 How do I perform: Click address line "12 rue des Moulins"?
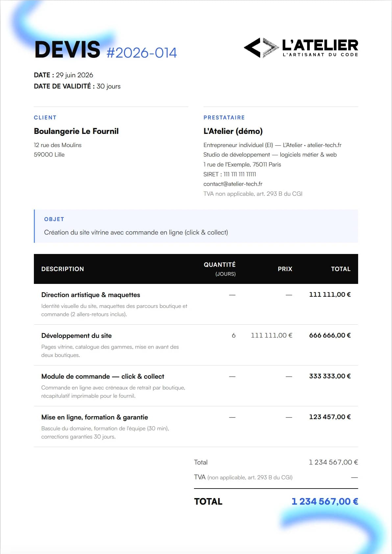[58, 145]
